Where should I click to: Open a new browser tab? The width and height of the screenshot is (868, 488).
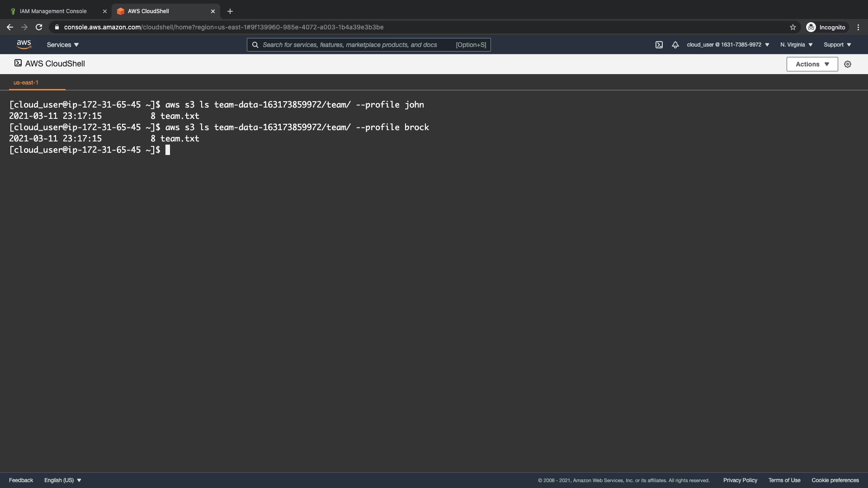(x=230, y=11)
